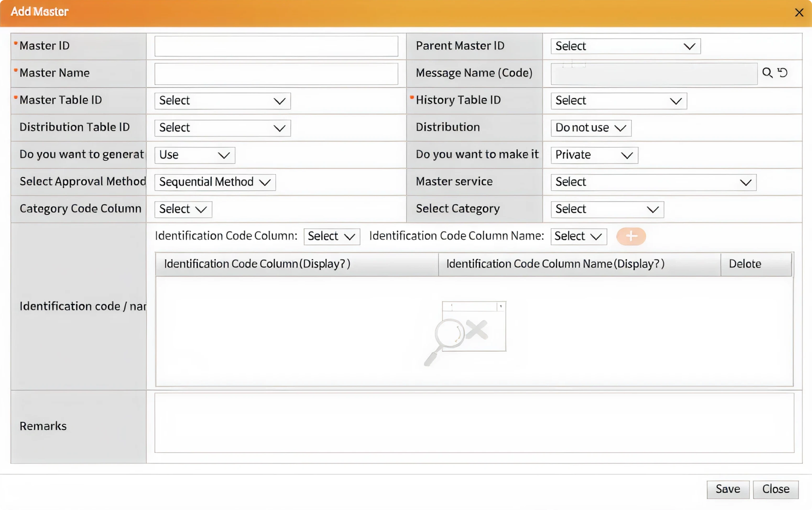Open the Master Table ID select dropdown
This screenshot has height=510, width=812.
(x=222, y=101)
